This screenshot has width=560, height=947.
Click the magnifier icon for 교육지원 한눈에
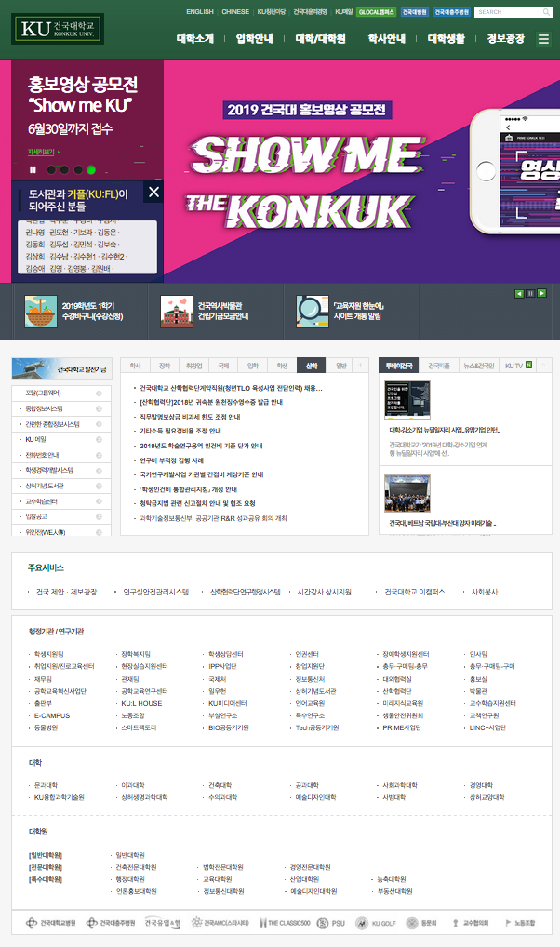(x=313, y=311)
